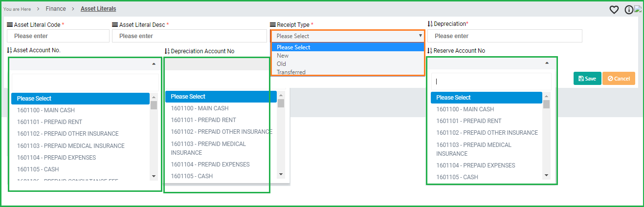This screenshot has height=207, width=644.
Task: Pick 1601105 - CASH in Depreciation Account list
Action: coord(192,176)
